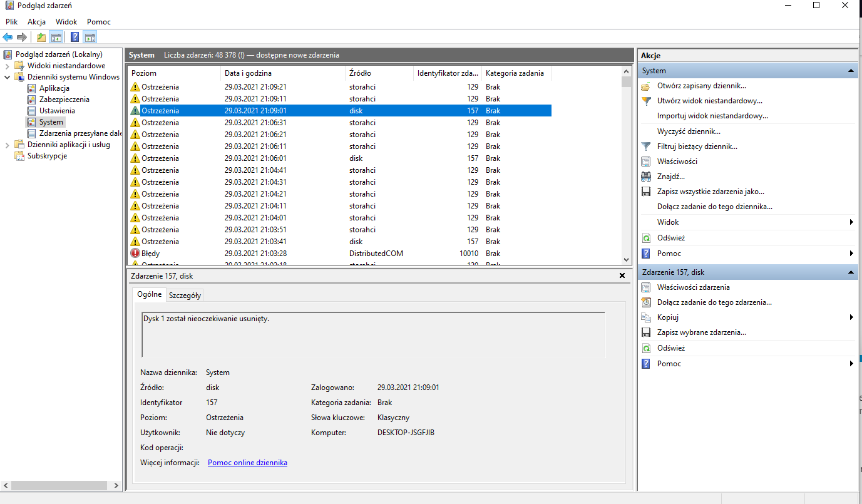Open the Akcja menu
The height and width of the screenshot is (504, 862).
pyautogui.click(x=36, y=21)
